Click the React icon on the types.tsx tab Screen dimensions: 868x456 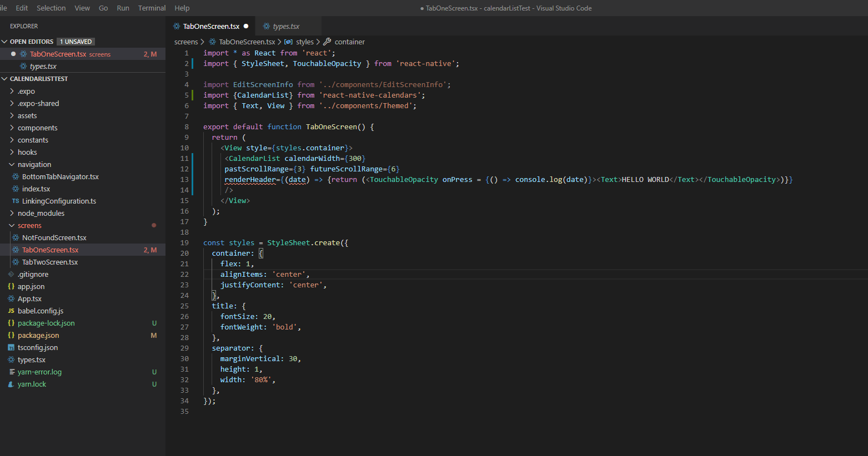[x=265, y=26]
